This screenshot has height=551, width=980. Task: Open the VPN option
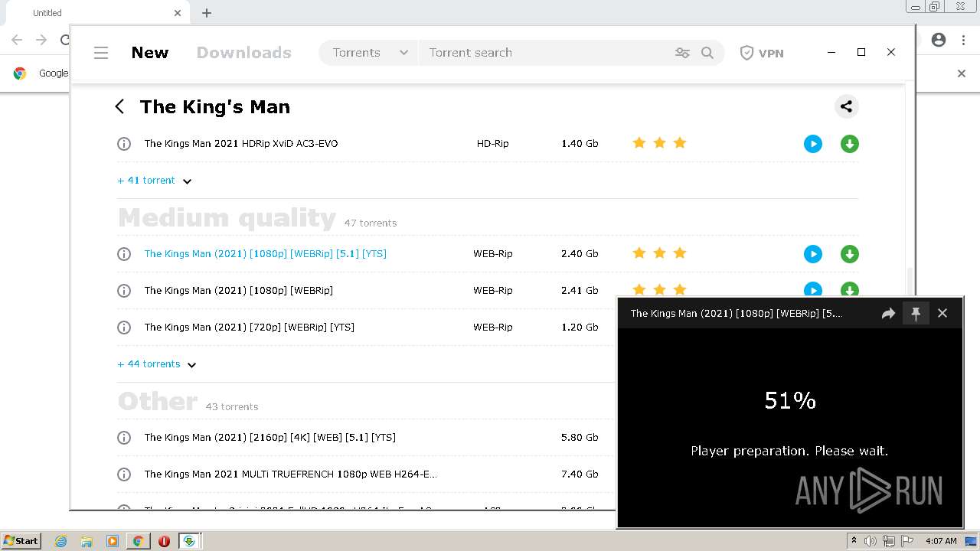pos(762,53)
